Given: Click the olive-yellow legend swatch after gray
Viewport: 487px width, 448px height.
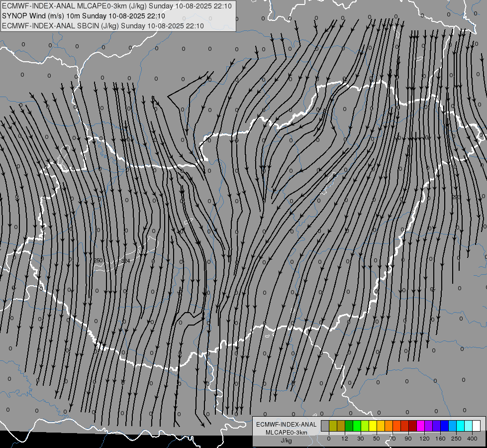Looking at the screenshot, I should coord(333,426).
